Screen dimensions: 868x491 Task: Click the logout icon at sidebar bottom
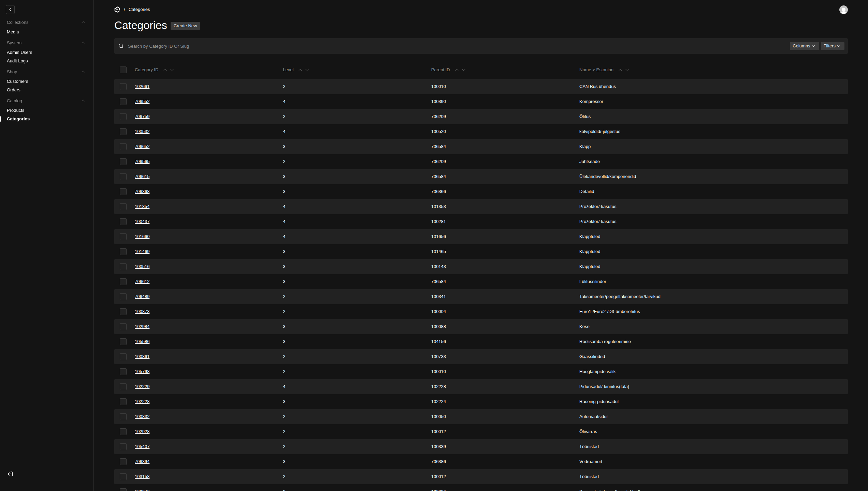click(10, 474)
